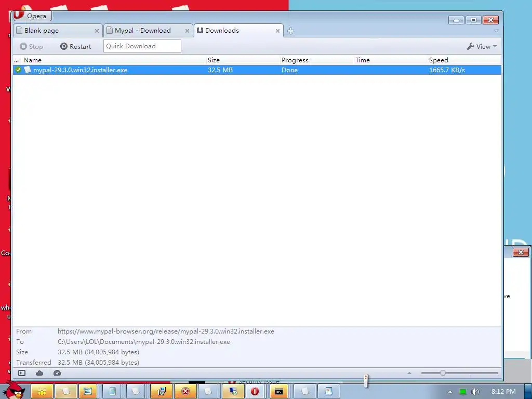Click the From URL of mypal installer
The width and height of the screenshot is (532, 399).
166,331
